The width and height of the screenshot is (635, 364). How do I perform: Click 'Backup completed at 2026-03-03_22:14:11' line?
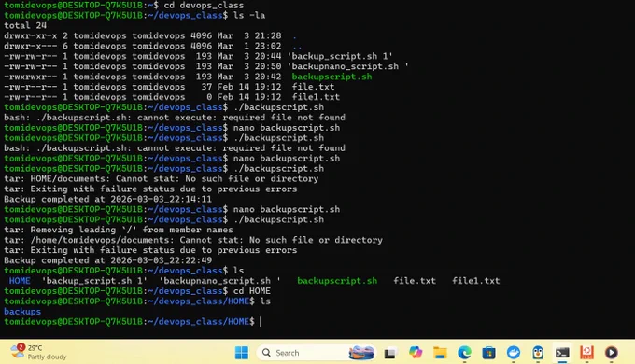(107, 199)
